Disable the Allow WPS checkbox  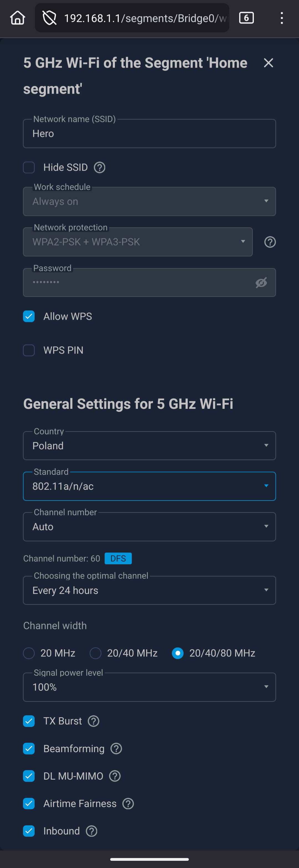[29, 316]
